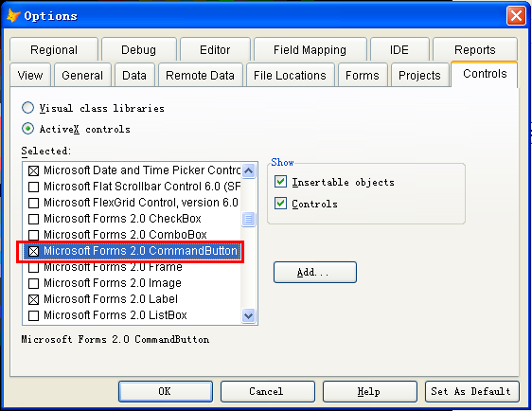Open Help for Options dialog
The image size is (532, 411).
pyautogui.click(x=370, y=392)
